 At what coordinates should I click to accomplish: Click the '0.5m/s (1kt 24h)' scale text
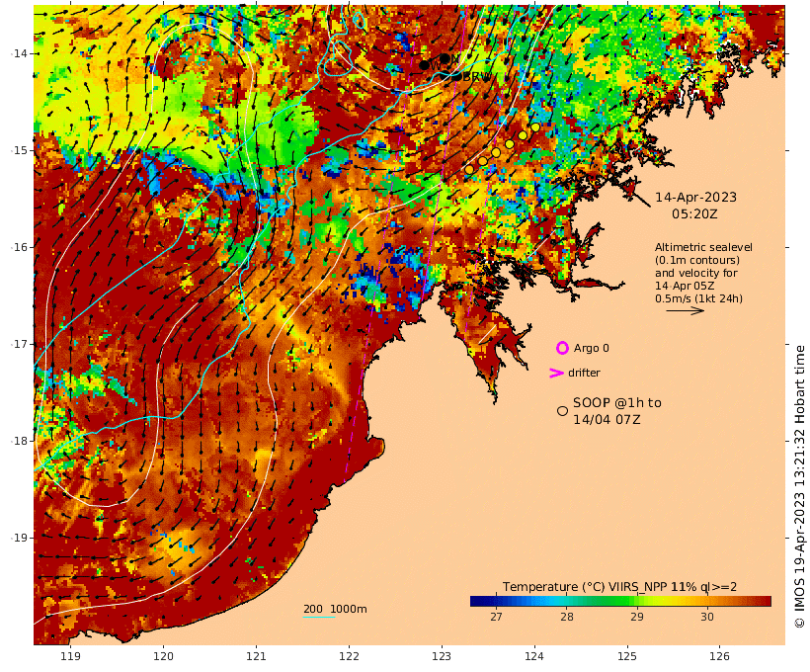[699, 298]
